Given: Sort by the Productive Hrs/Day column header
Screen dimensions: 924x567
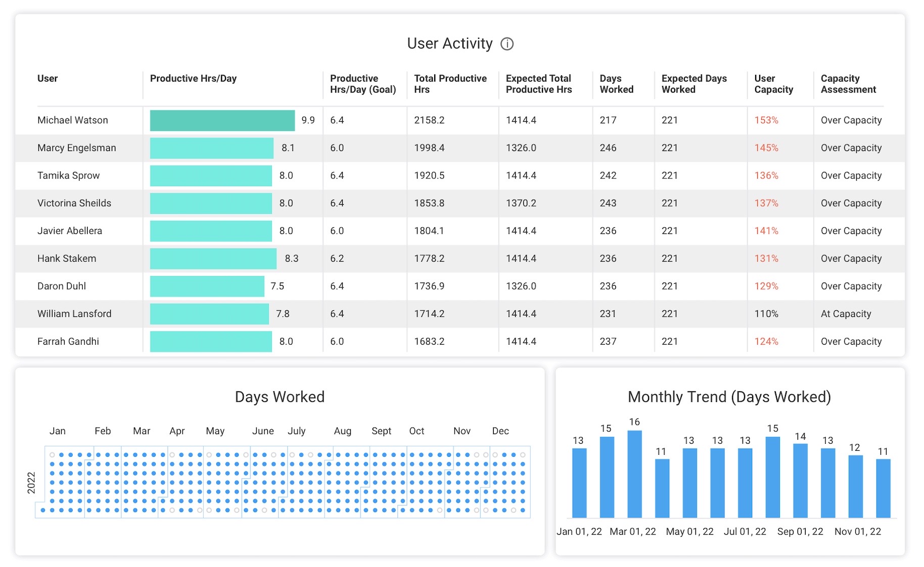Looking at the screenshot, I should 193,78.
